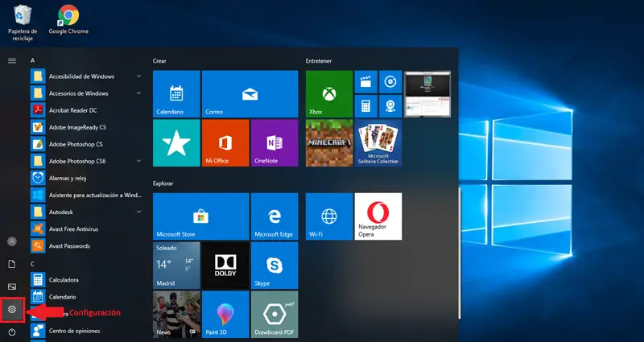Expand Accesorios de Windows folder chevron
The image size is (644, 342).
pos(138,93)
